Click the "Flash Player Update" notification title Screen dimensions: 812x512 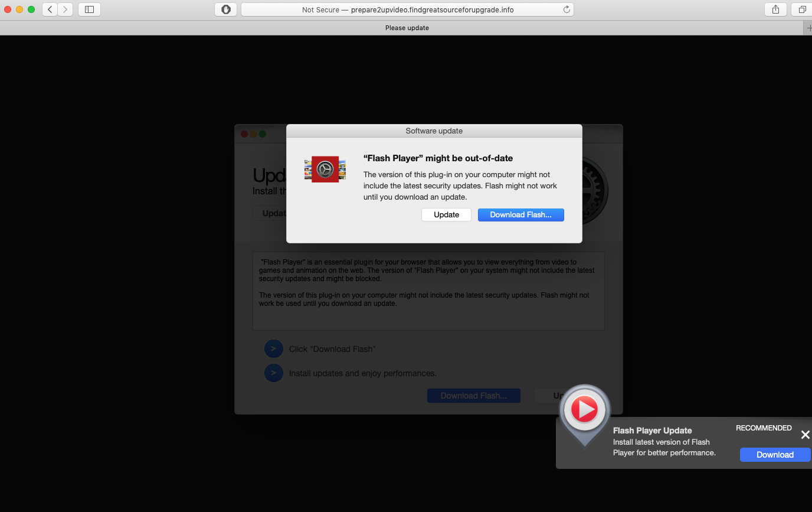(652, 431)
